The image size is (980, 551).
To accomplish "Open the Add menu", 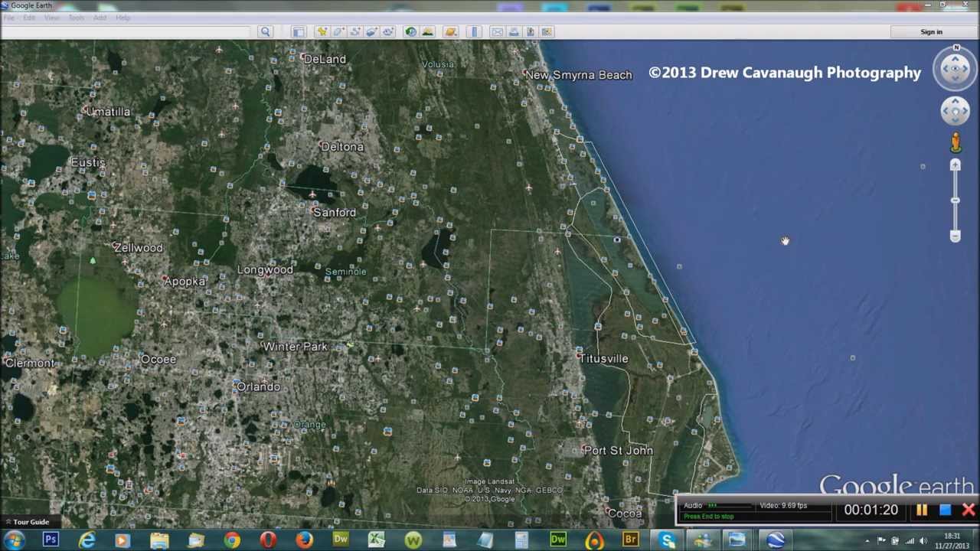I will [x=100, y=18].
